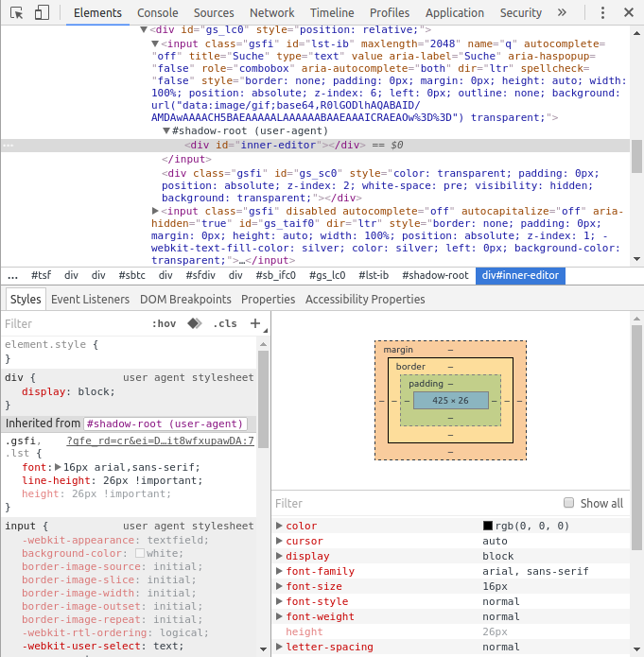Expand the computed font-family property
This screenshot has width=644, height=657.
point(279,571)
